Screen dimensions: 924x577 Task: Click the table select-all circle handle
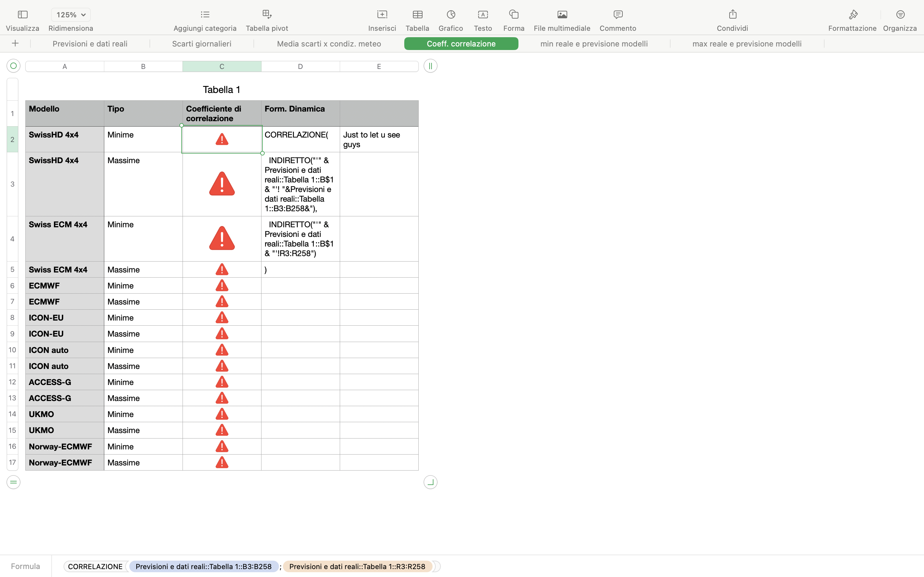point(13,66)
